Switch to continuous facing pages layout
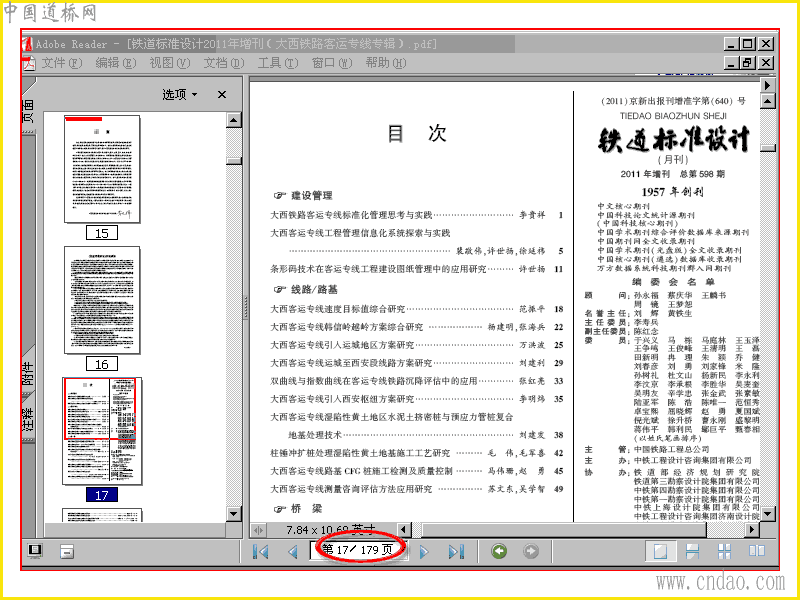This screenshot has width=800, height=600. click(x=724, y=551)
